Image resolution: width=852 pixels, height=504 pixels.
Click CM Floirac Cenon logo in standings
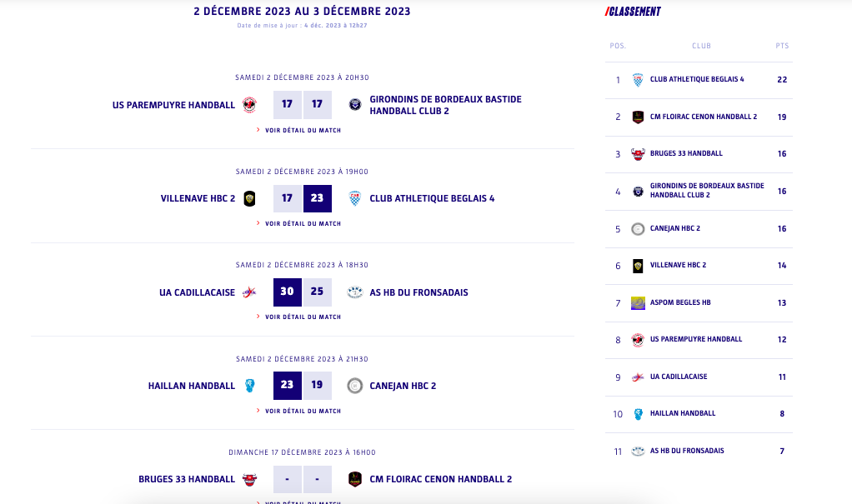click(x=638, y=117)
